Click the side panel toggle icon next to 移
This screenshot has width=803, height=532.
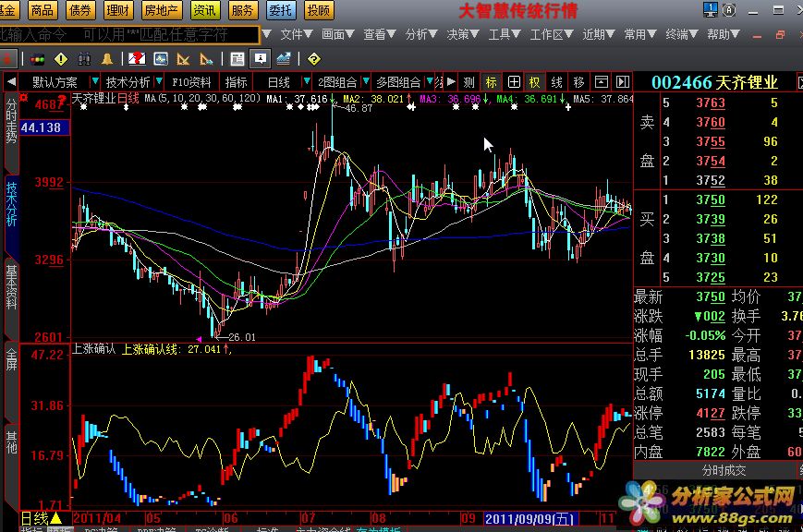[622, 82]
